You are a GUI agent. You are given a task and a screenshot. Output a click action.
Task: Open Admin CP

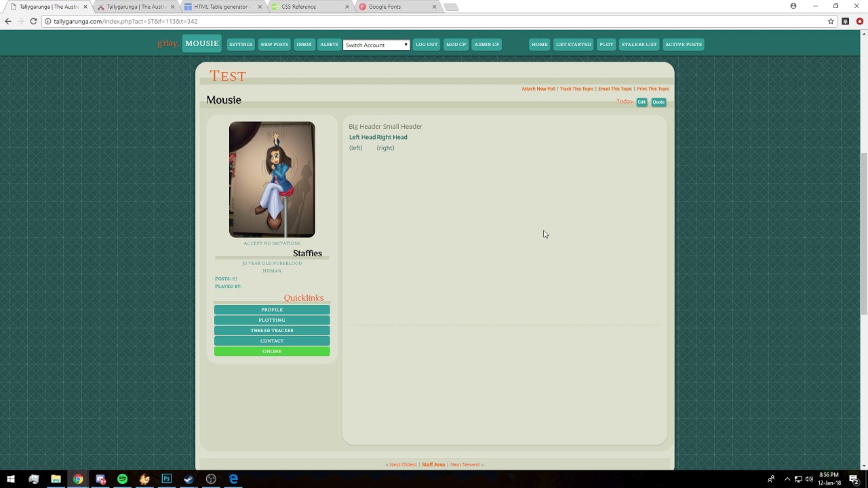point(487,45)
